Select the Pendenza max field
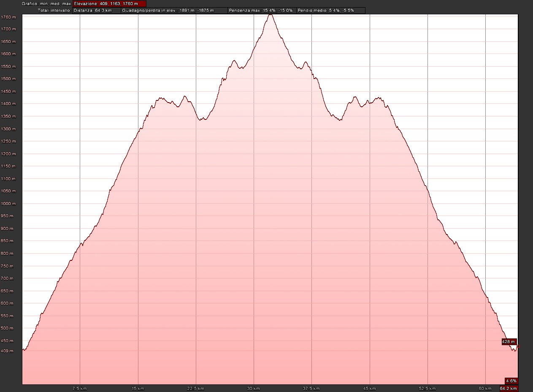Image resolution: width=533 pixels, height=392 pixels. [261, 10]
